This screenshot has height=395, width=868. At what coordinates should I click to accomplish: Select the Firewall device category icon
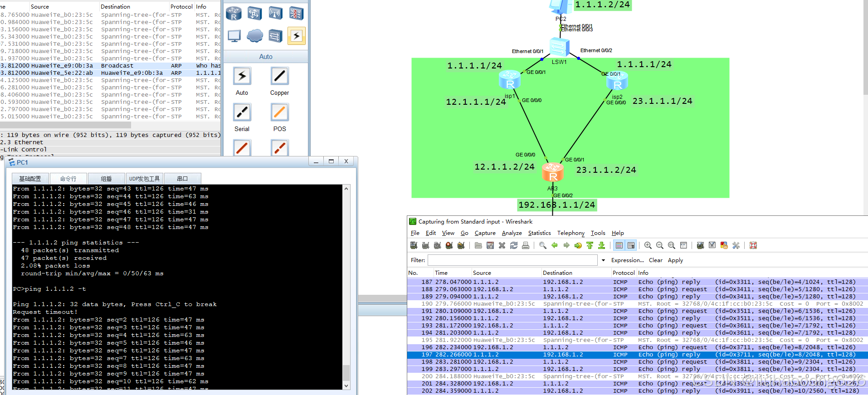296,14
